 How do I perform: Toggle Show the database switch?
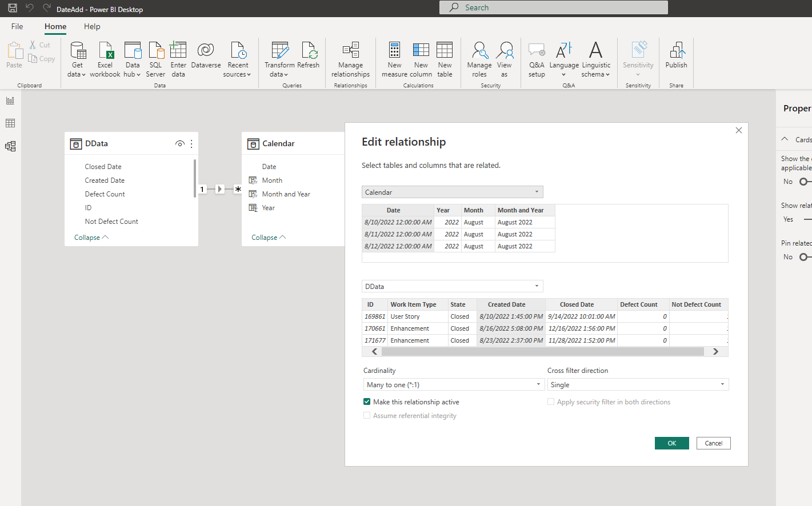pyautogui.click(x=805, y=182)
